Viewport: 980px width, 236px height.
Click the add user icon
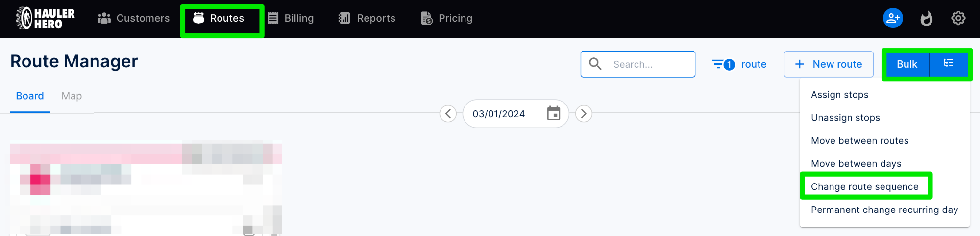pos(893,18)
